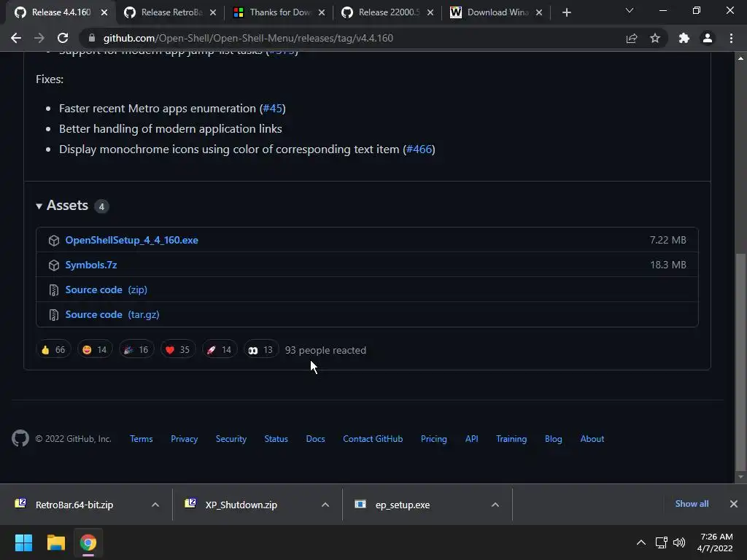Open the Terms footer link

coord(142,439)
